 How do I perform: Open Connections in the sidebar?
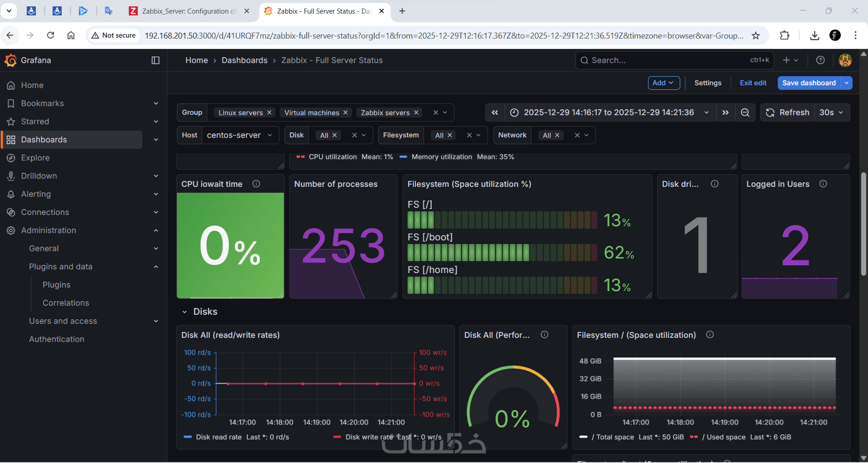pyautogui.click(x=45, y=212)
